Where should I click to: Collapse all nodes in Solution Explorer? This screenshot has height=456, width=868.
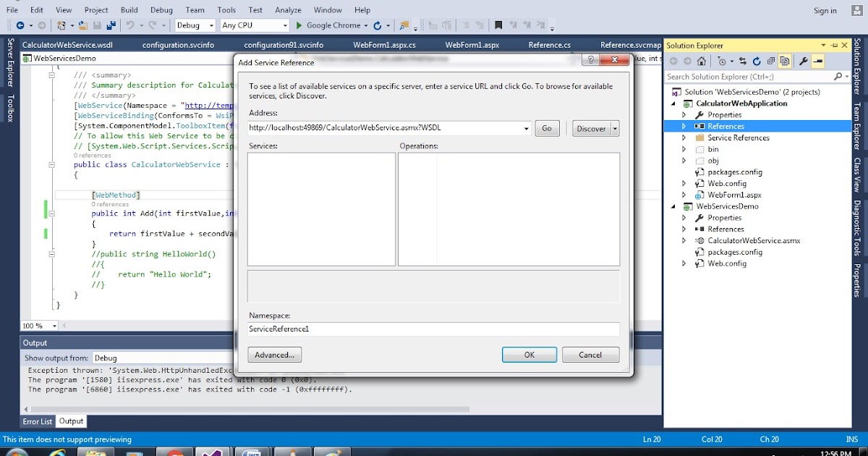click(x=771, y=62)
